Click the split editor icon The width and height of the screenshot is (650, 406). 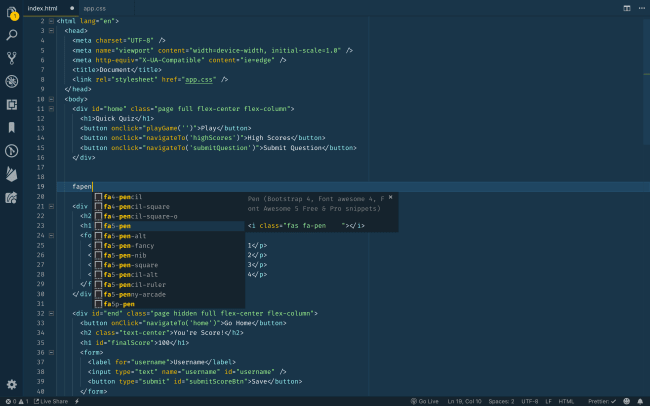click(627, 8)
